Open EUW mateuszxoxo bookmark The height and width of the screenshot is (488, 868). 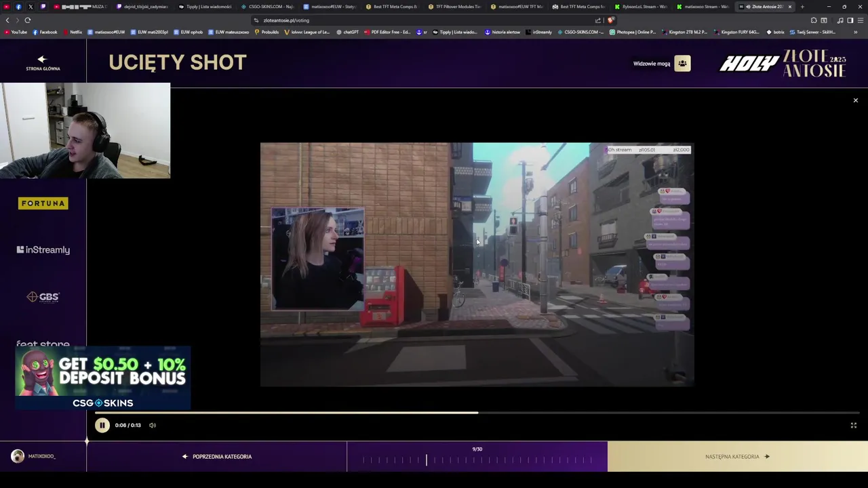pyautogui.click(x=229, y=32)
